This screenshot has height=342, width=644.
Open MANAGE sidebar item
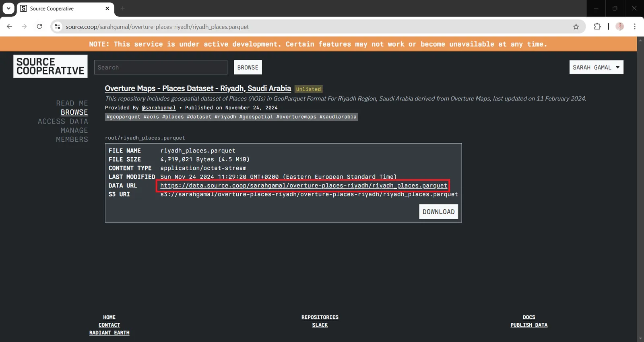tap(74, 130)
